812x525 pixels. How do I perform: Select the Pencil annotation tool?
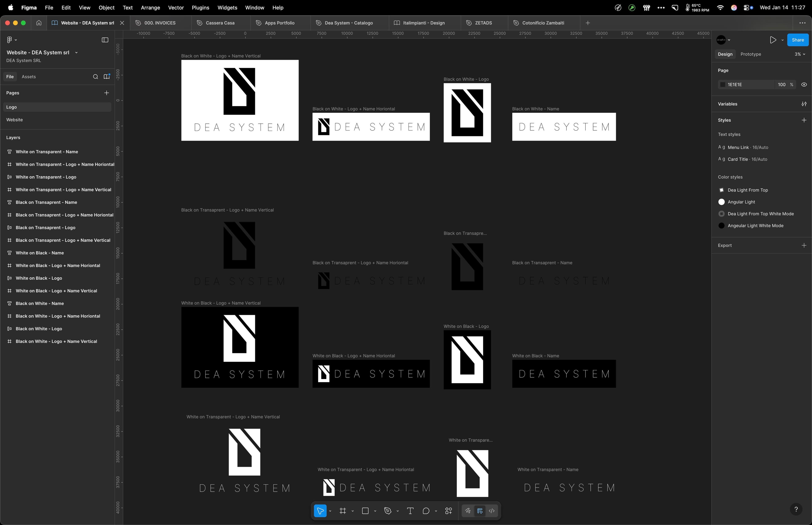468,511
